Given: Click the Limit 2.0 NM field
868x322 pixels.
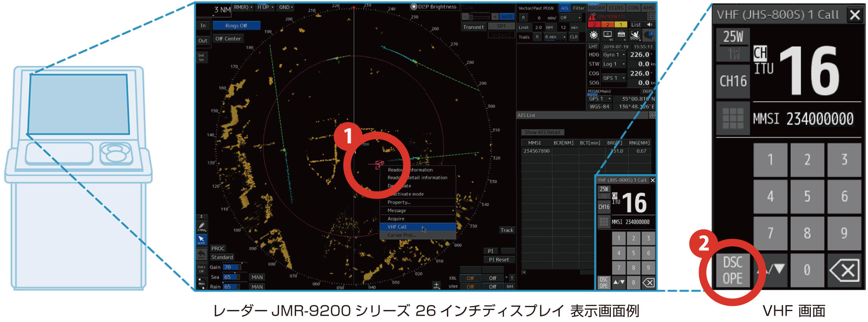Looking at the screenshot, I should pos(538,27).
